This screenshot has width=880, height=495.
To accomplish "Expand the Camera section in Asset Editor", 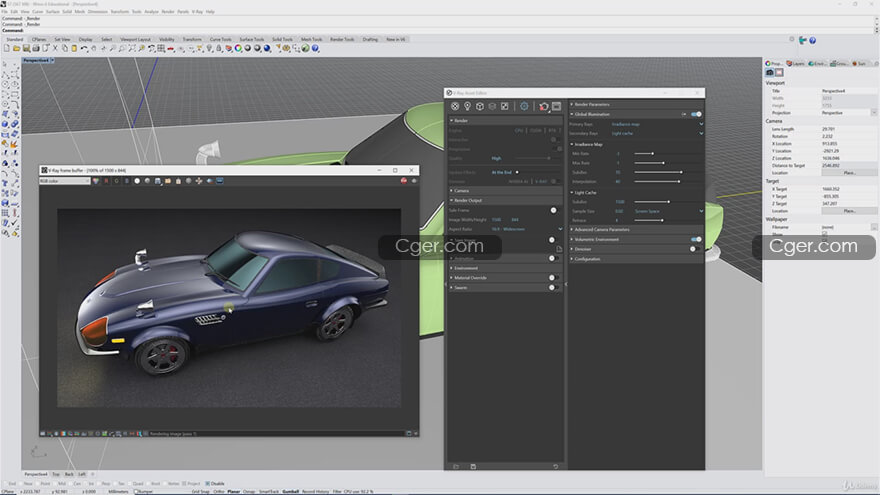I will point(505,191).
